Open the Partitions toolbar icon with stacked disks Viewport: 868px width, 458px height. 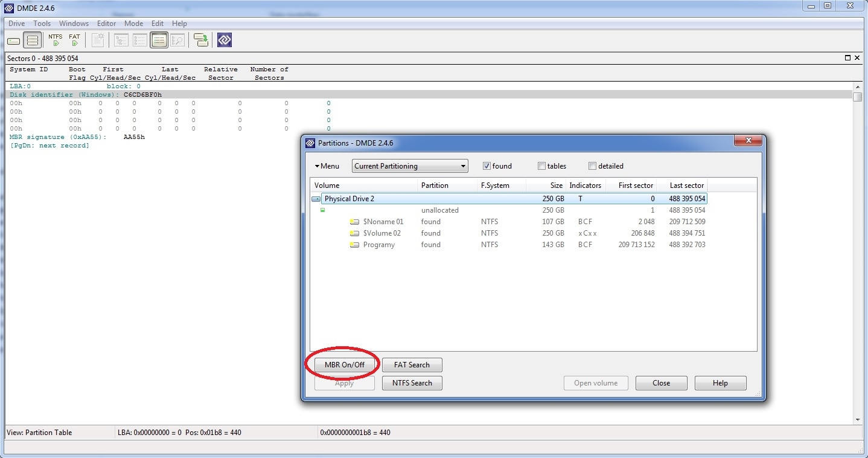click(33, 40)
